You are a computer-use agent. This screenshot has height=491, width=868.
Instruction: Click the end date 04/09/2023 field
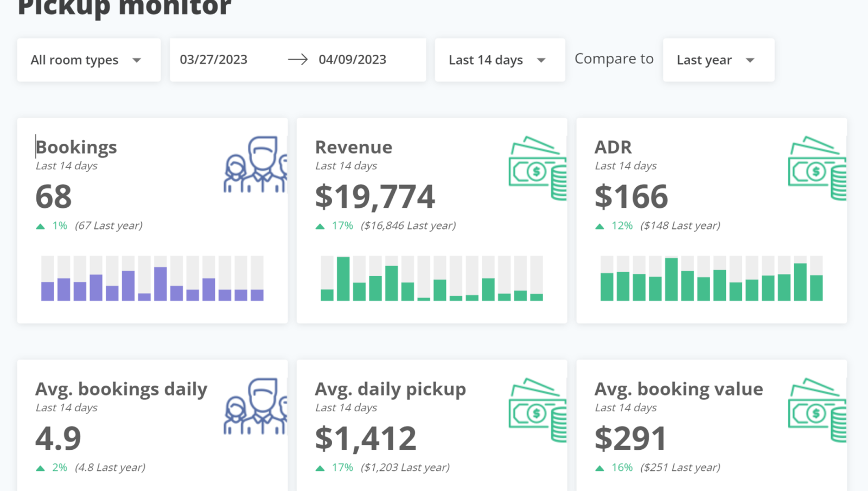click(353, 60)
